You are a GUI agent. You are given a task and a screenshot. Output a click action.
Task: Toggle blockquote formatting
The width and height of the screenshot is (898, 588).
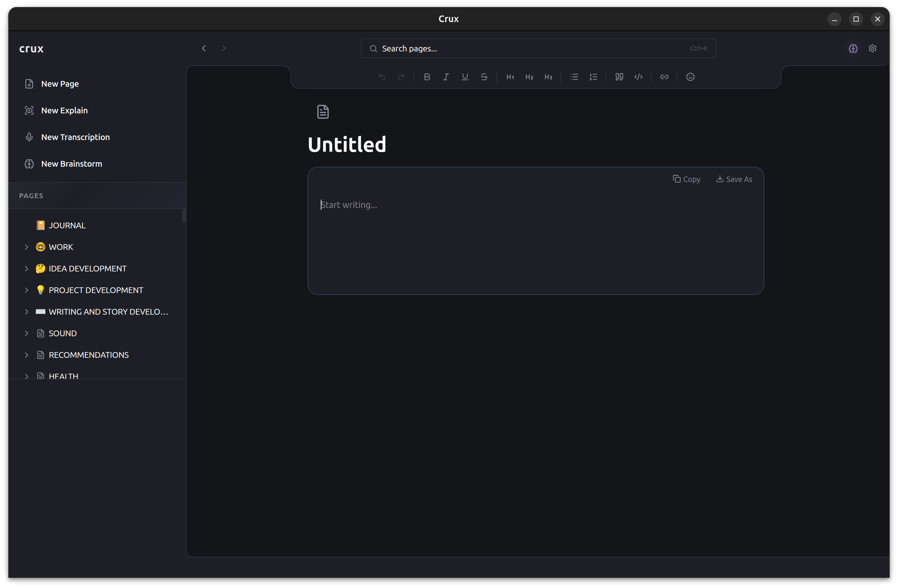[x=619, y=77]
